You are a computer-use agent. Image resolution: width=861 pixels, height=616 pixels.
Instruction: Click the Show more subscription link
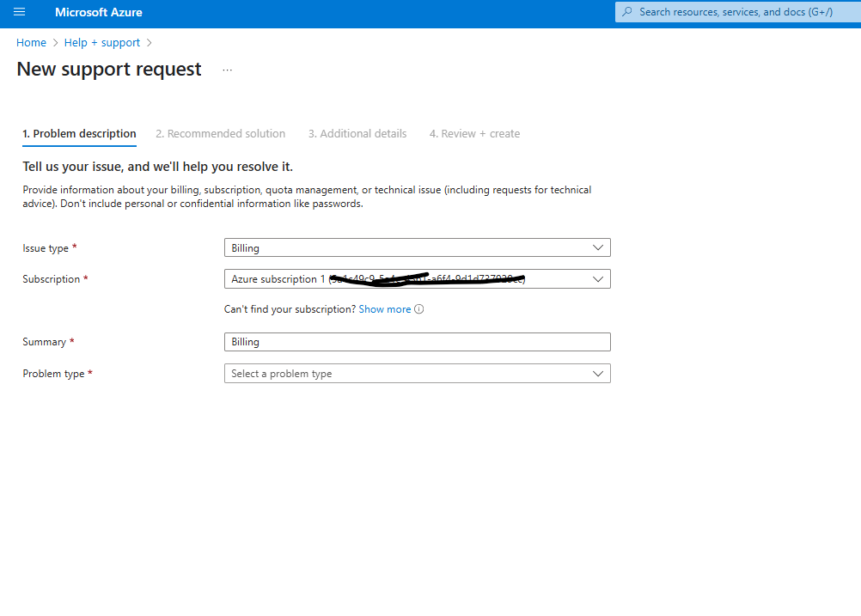click(x=385, y=309)
